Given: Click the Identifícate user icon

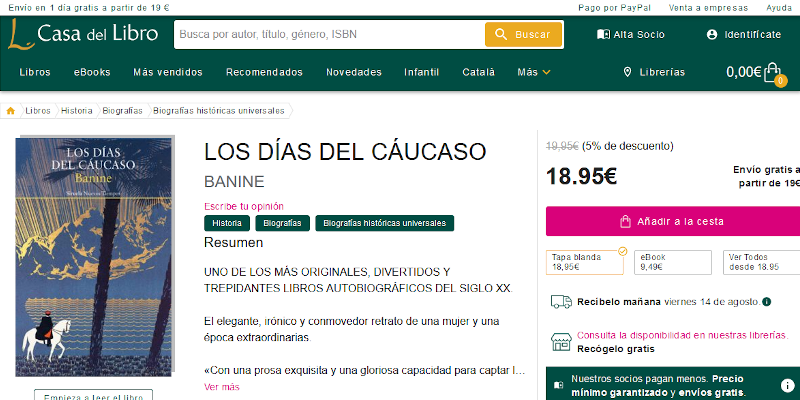Looking at the screenshot, I should pyautogui.click(x=712, y=34).
